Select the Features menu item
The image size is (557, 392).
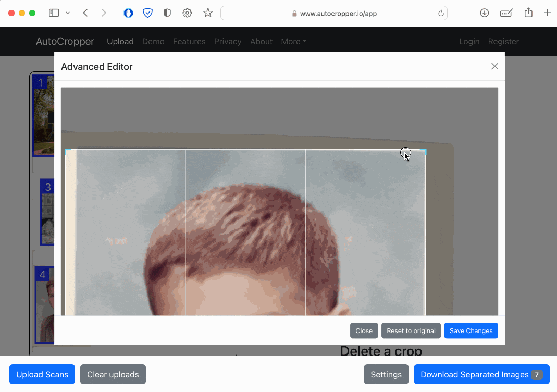(x=189, y=41)
